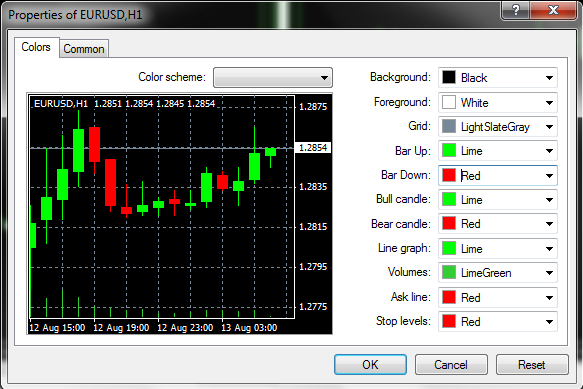Click the 13 Aug 03:00 time label
The height and width of the screenshot is (389, 583).
[x=249, y=328]
